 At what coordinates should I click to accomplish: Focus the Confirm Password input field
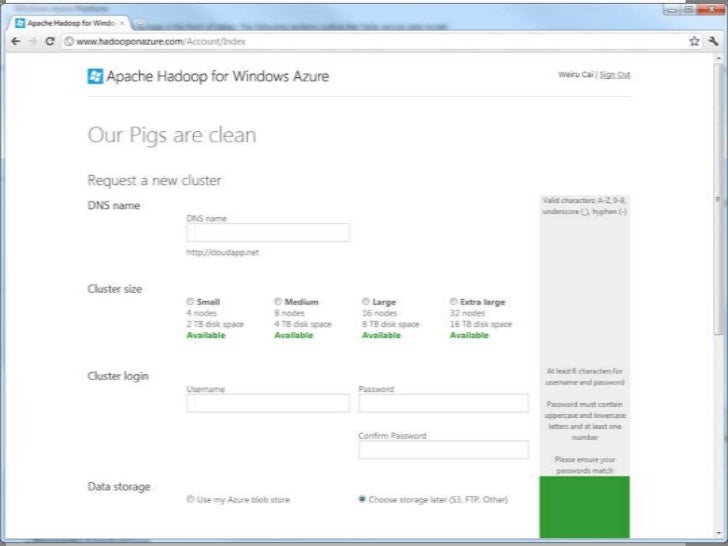click(443, 450)
